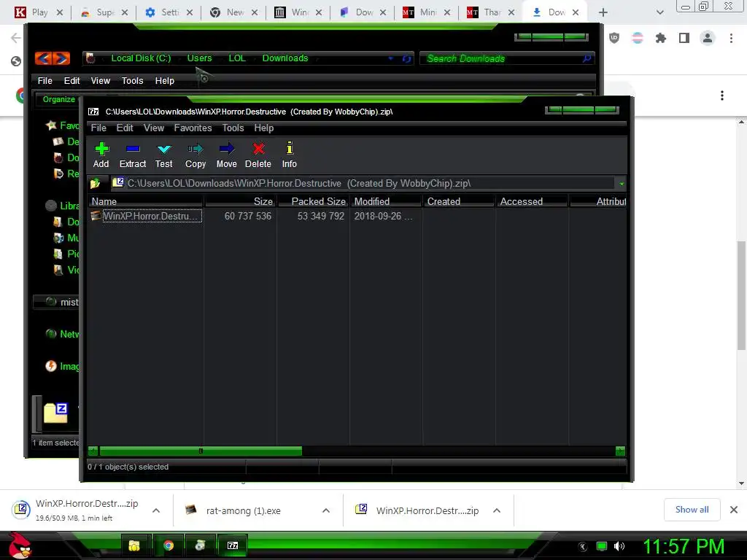Open Explorer Help menu
This screenshot has height=560, width=747.
[164, 81]
